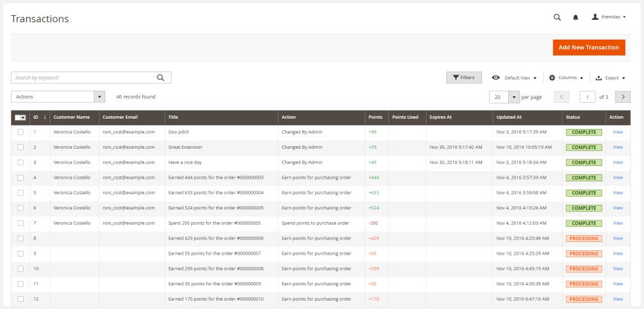Click the current page number field
The height and width of the screenshot is (309, 644).
[x=587, y=97]
